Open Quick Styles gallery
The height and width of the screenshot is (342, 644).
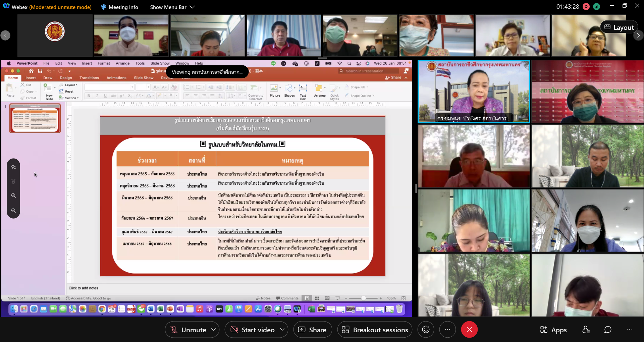(334, 92)
